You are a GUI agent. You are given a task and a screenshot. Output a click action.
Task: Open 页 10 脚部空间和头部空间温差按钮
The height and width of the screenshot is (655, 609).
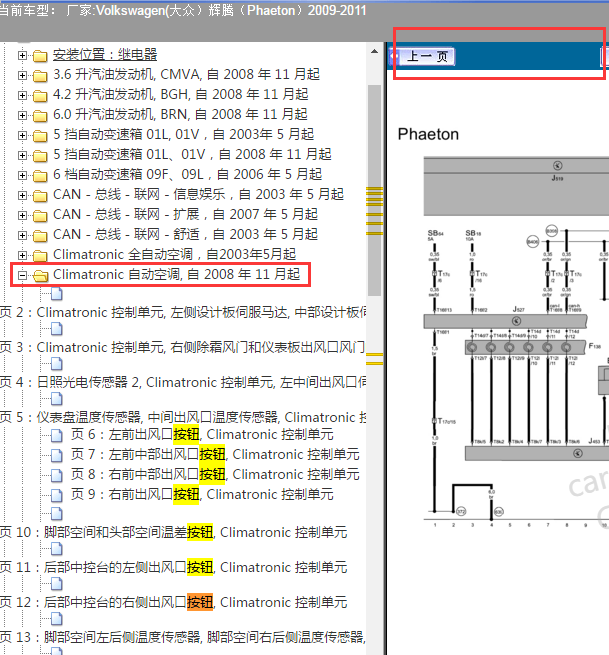pos(174,533)
